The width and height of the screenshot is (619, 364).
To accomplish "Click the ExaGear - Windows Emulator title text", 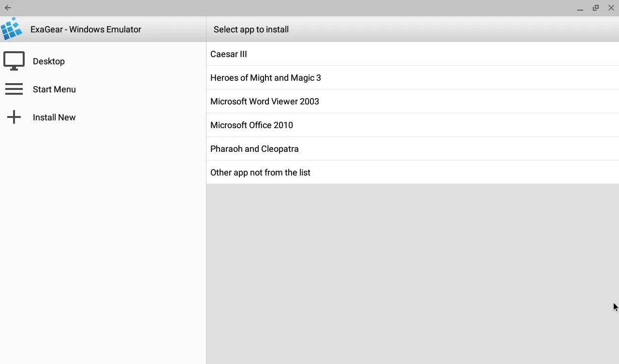I will click(86, 29).
